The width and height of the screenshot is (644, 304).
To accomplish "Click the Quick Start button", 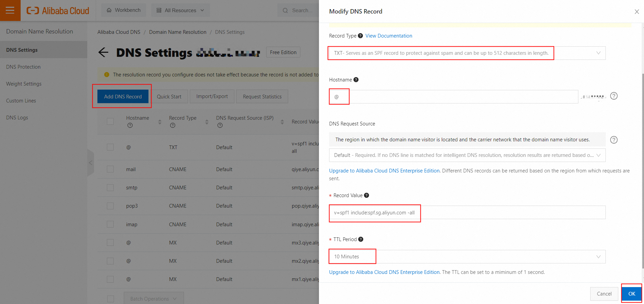I will click(x=169, y=96).
